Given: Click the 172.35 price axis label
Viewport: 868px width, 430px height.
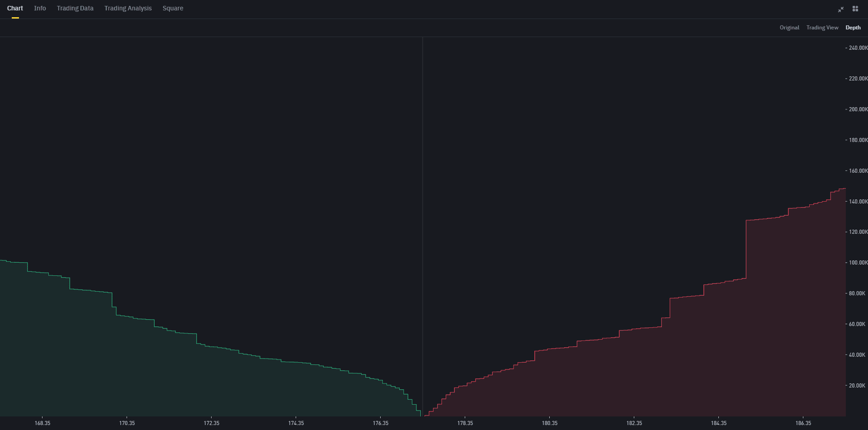Looking at the screenshot, I should coord(212,423).
